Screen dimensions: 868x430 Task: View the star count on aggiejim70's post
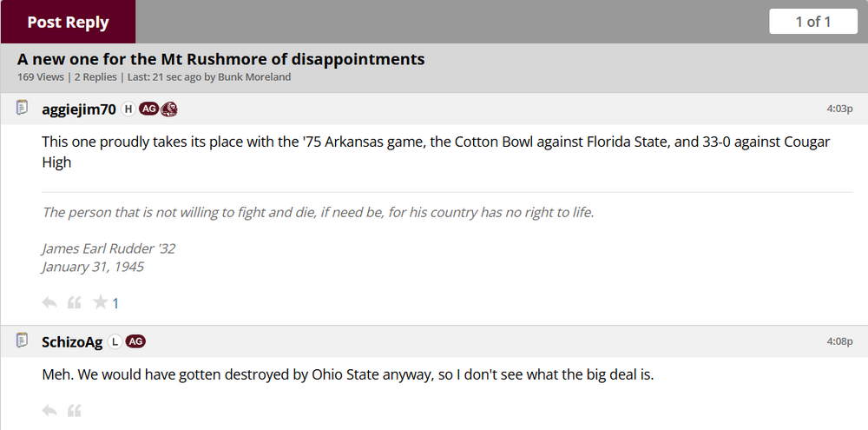(115, 303)
